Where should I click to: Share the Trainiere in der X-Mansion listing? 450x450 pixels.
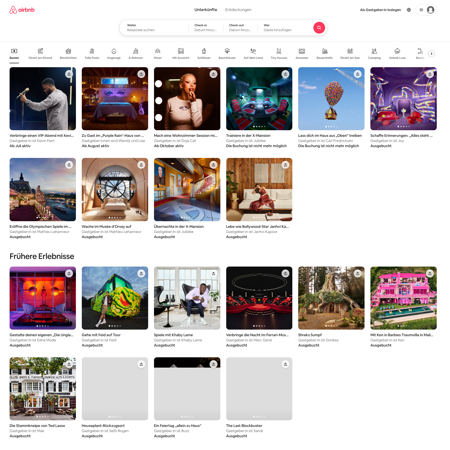point(285,74)
